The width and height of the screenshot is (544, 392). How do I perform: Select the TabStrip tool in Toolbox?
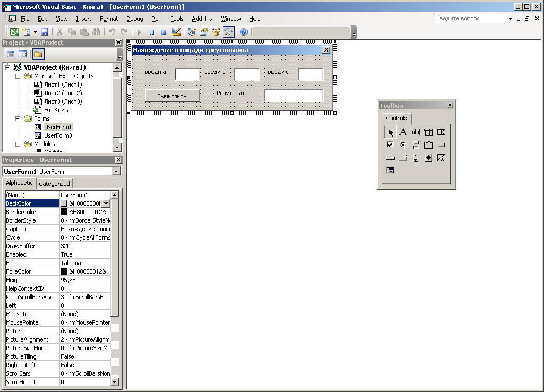(x=390, y=158)
